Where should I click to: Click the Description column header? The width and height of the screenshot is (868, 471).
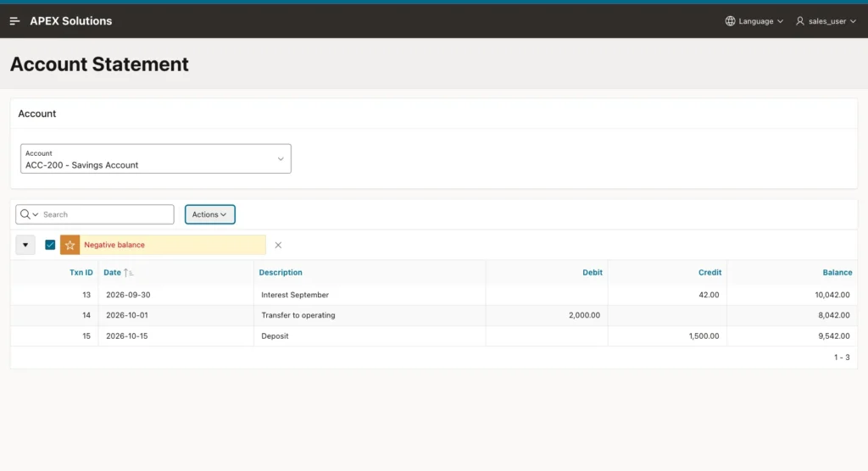pos(281,272)
